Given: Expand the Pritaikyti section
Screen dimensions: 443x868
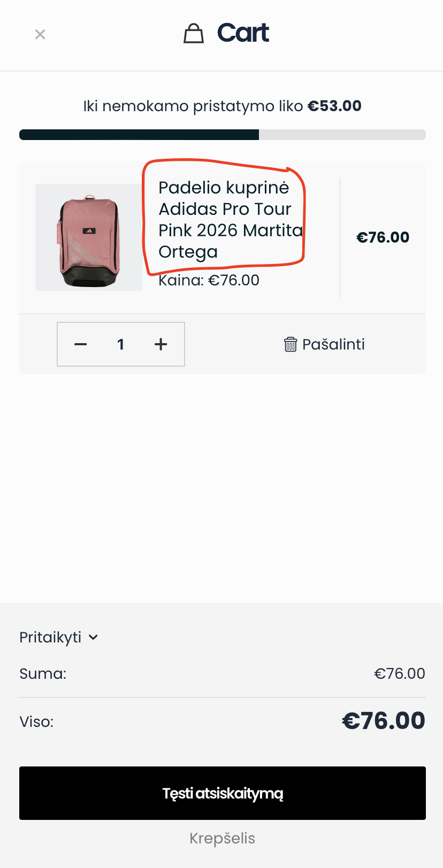Looking at the screenshot, I should [51, 637].
